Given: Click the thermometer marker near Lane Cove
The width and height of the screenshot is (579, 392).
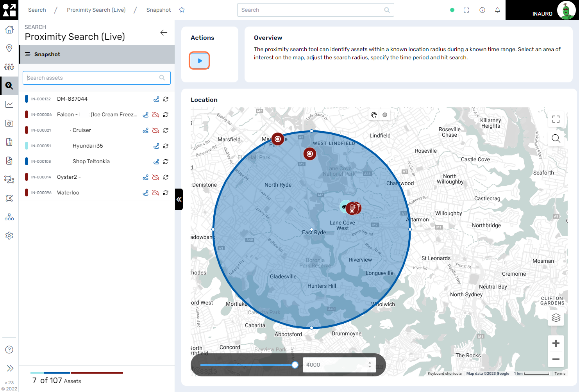Looking at the screenshot, I should click(x=352, y=208).
